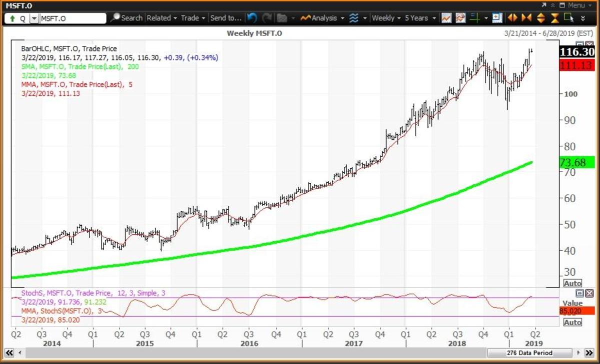Open the Weekly interval dropdown

[386, 18]
